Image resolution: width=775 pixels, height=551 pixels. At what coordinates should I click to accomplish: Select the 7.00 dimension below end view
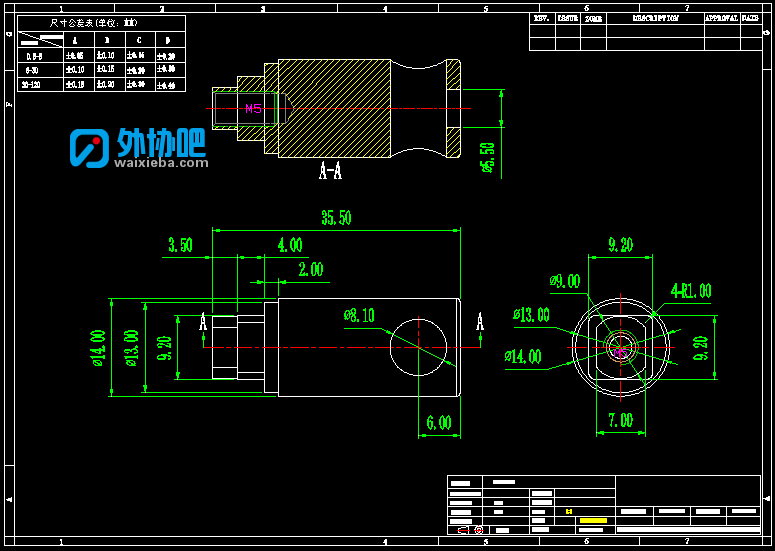[x=621, y=420]
